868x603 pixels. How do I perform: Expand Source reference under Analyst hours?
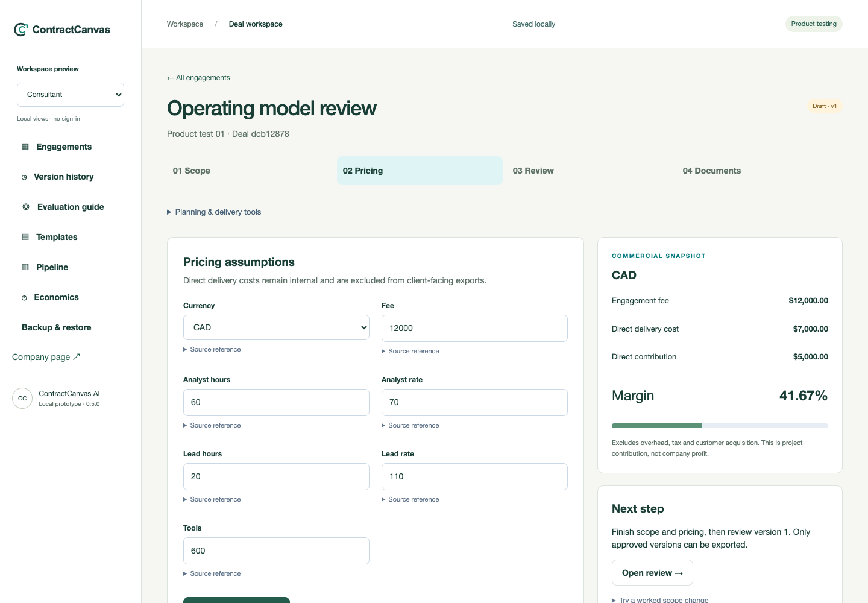[212, 426]
